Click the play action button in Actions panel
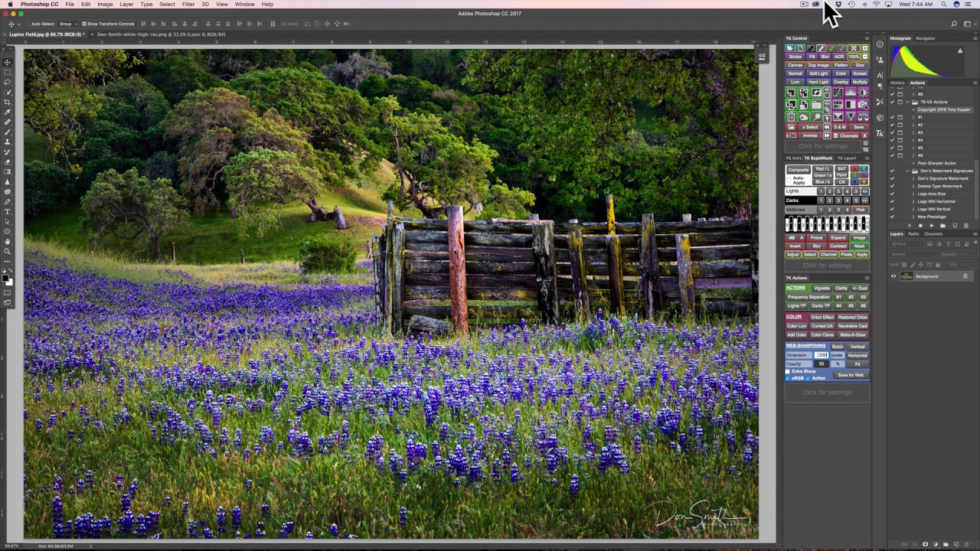 [932, 226]
